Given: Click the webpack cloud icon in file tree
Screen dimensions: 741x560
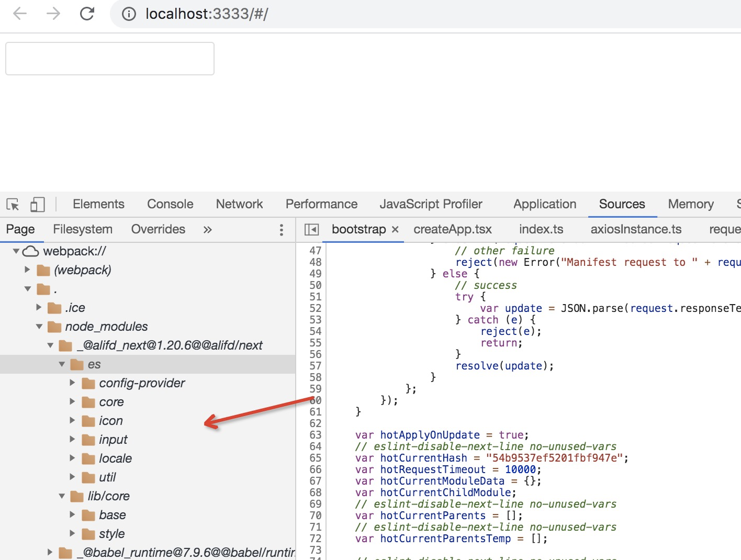Looking at the screenshot, I should pos(31,251).
